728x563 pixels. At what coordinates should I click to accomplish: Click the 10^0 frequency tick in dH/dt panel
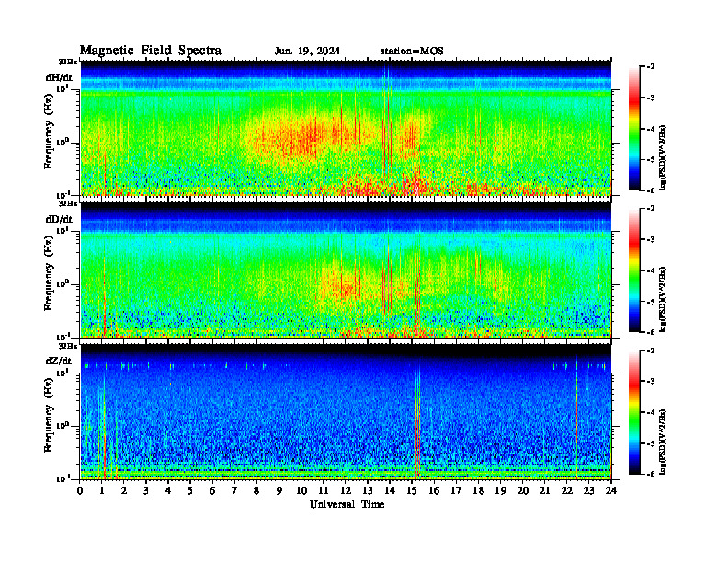click(63, 143)
